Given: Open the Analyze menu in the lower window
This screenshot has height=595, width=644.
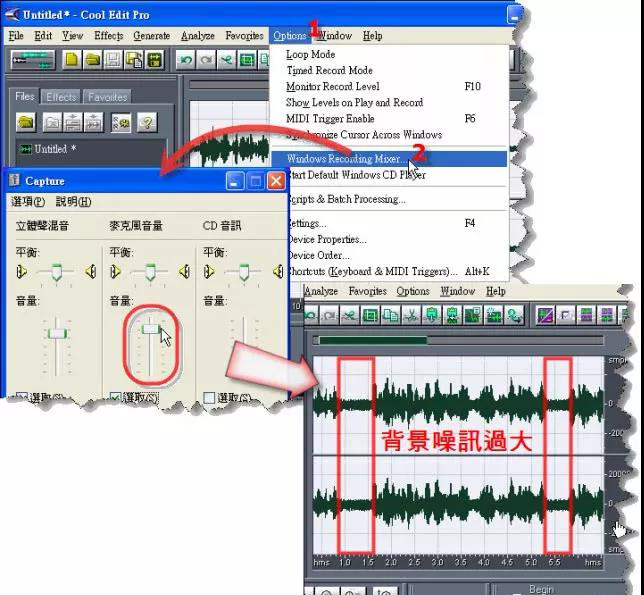Looking at the screenshot, I should (x=321, y=291).
